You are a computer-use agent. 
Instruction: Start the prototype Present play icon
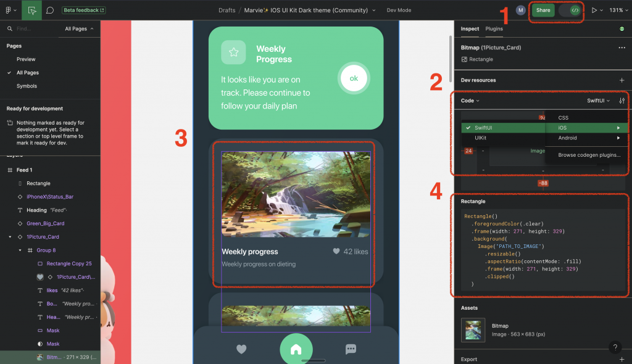(594, 10)
